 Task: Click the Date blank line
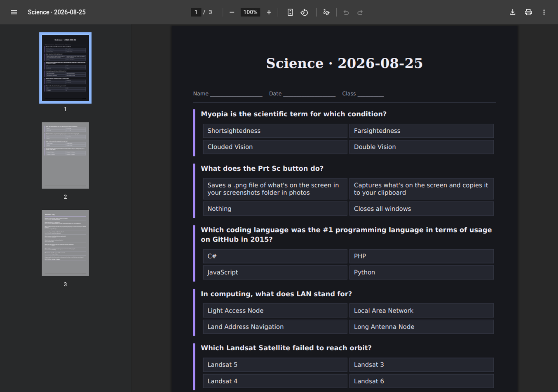tap(309, 94)
